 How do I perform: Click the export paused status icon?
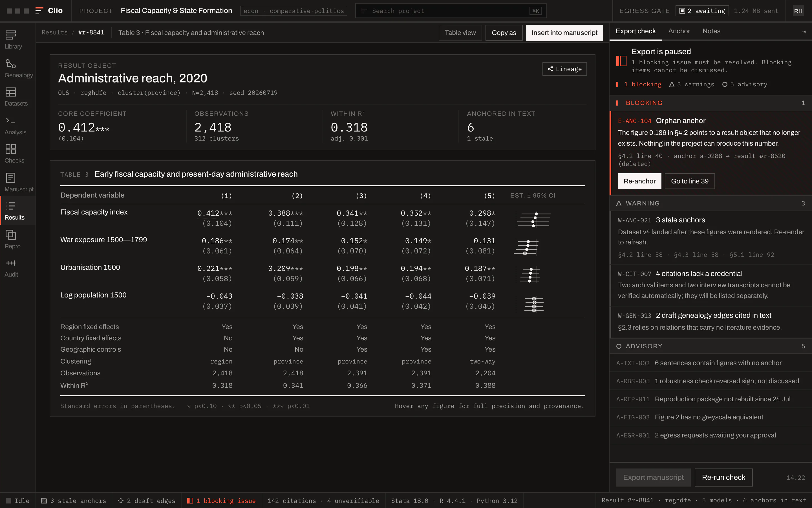pos(621,61)
